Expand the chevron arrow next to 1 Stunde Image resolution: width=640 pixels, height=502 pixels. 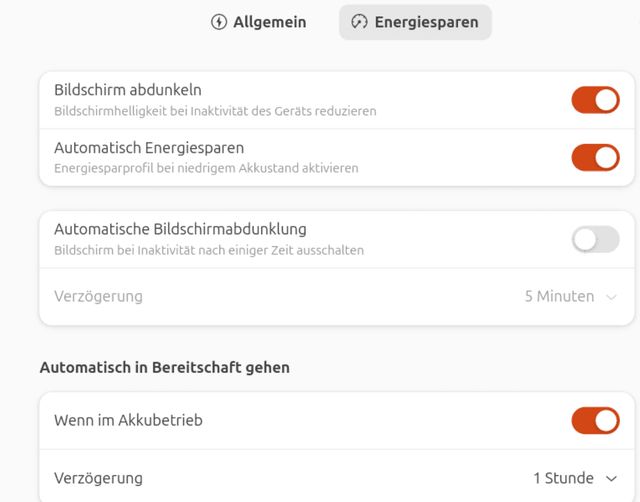coord(611,479)
